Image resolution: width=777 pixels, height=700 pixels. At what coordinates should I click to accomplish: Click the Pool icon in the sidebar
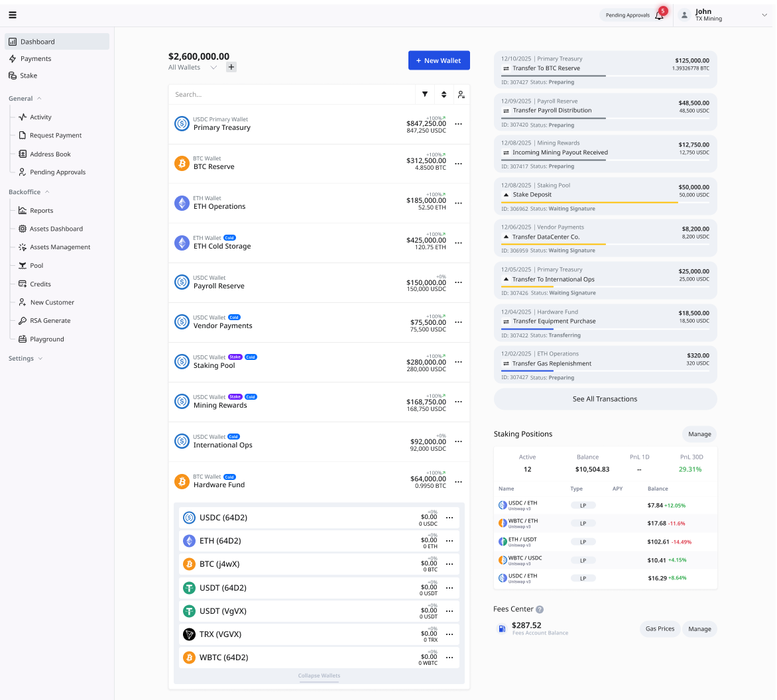tap(23, 265)
